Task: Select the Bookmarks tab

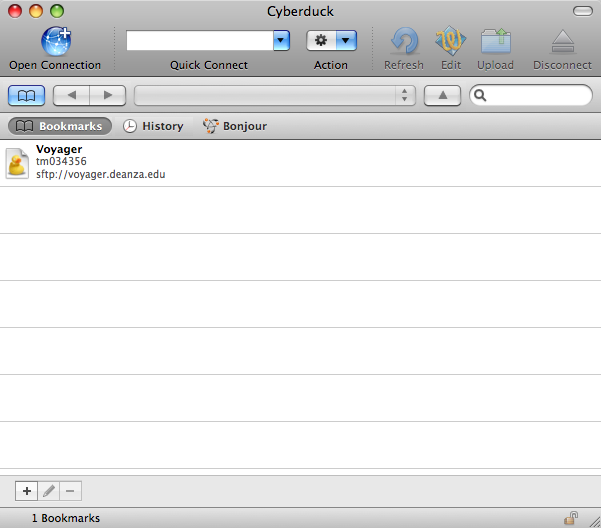Action: pos(60,126)
